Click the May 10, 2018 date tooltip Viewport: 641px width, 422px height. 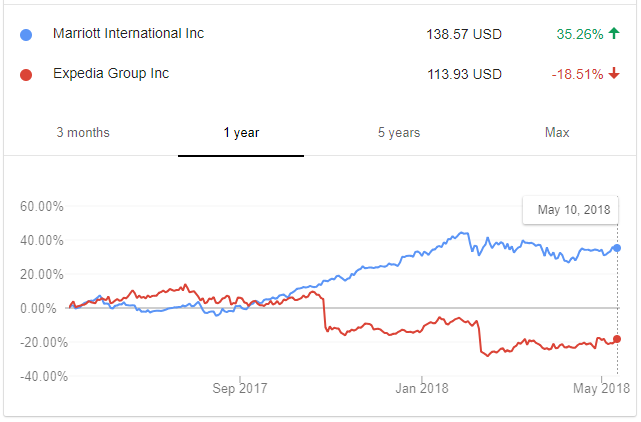[571, 210]
